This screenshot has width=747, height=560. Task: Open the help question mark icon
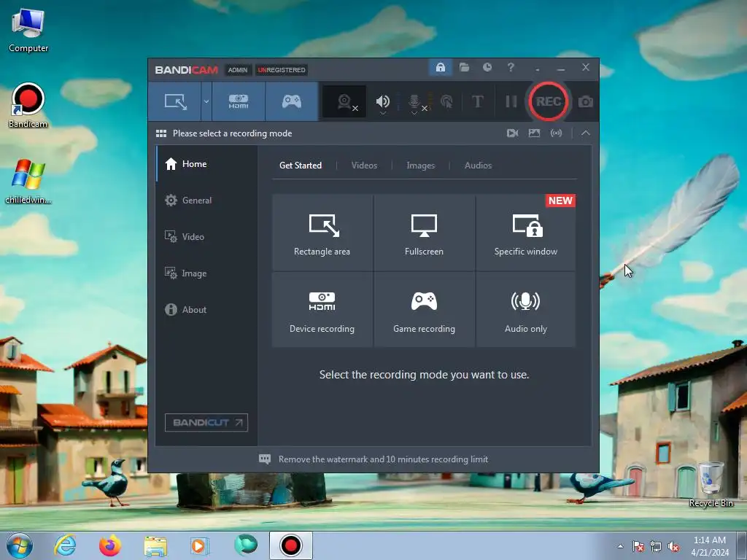click(511, 67)
